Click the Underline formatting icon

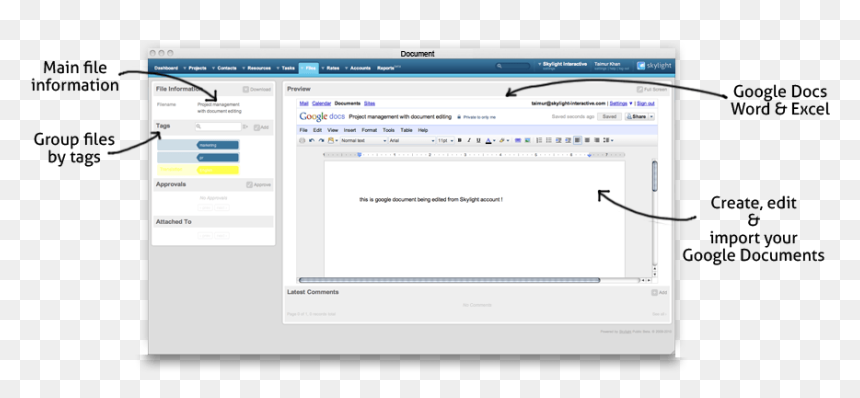tap(478, 140)
